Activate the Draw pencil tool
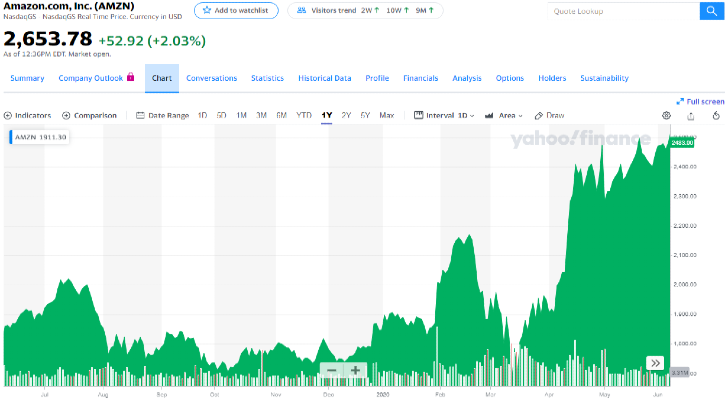The image size is (728, 400). point(550,116)
